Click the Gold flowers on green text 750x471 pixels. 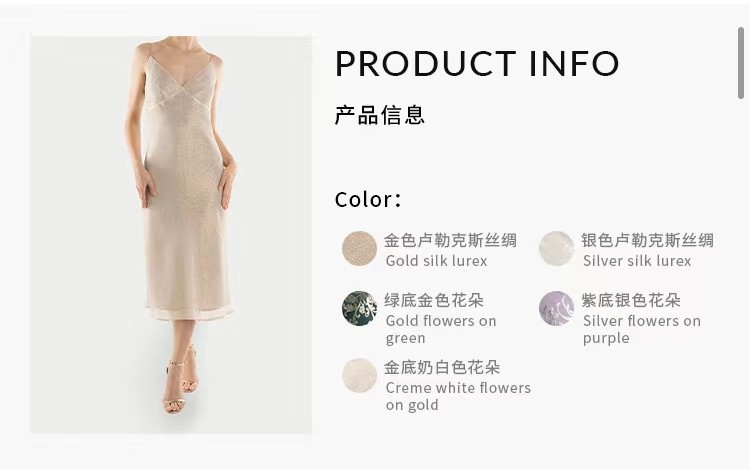click(441, 329)
